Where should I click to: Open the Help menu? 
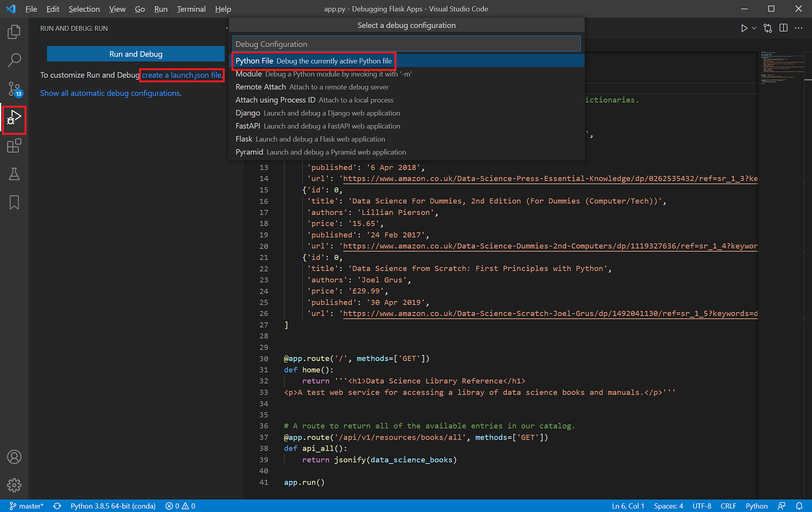coord(223,9)
